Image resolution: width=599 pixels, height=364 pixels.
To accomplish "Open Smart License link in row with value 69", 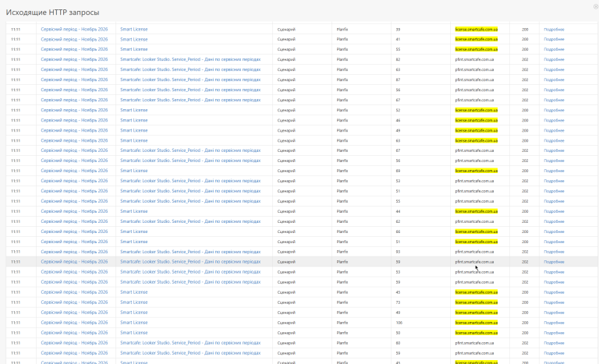I will point(133,171).
